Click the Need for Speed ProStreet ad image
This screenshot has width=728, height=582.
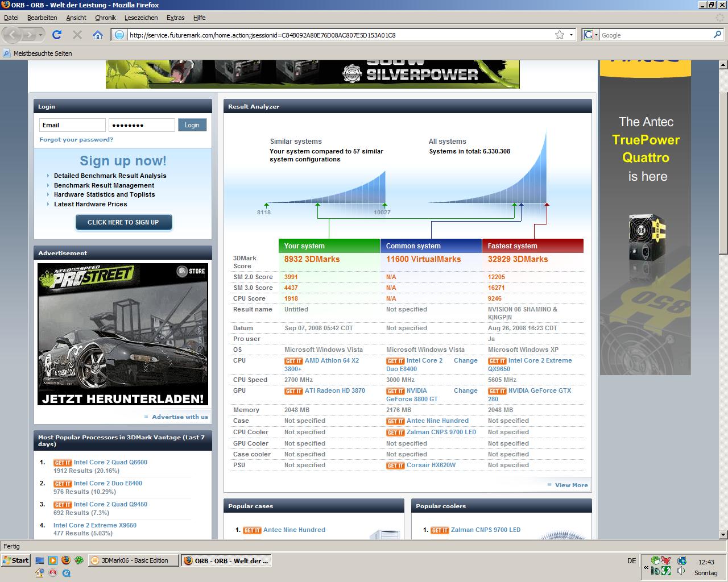123,334
